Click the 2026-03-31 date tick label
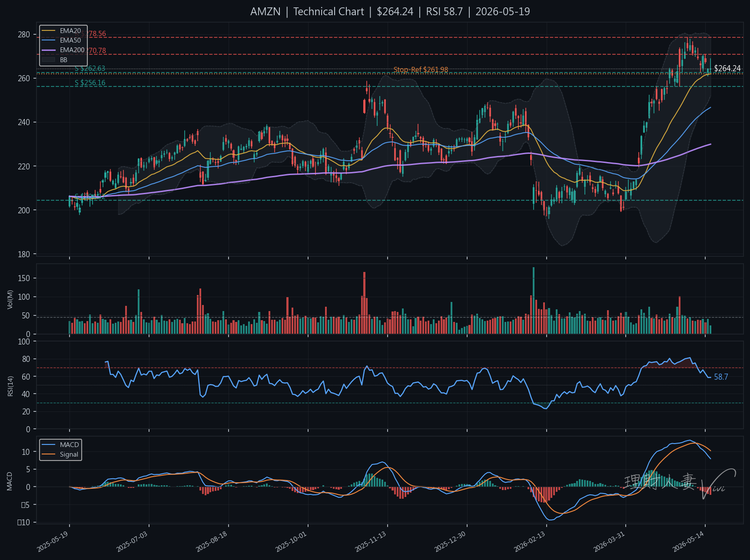This screenshot has height=560, width=750. (609, 542)
